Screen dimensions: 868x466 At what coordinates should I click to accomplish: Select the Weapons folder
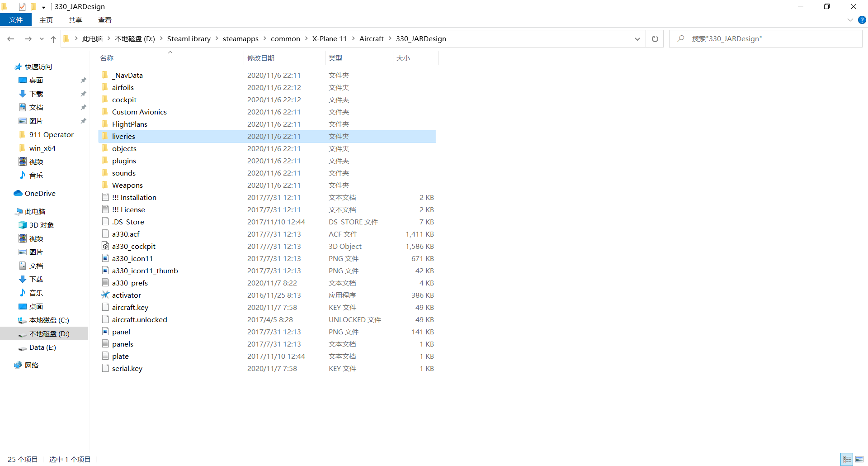(x=267, y=185)
